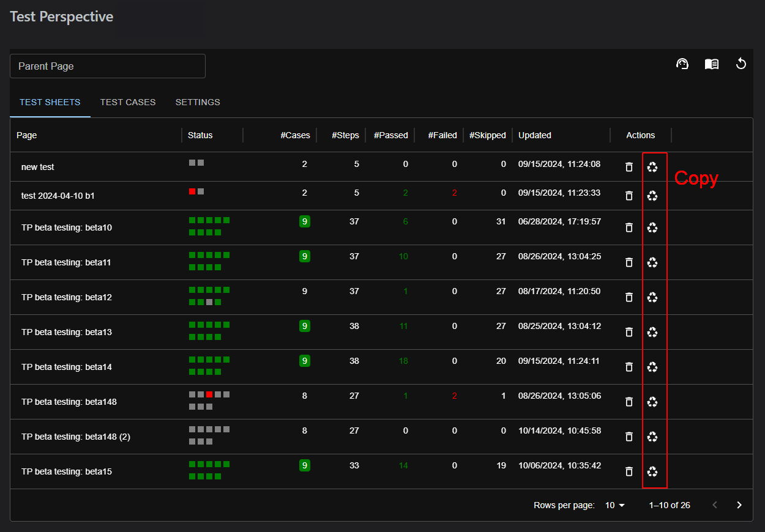The width and height of the screenshot is (765, 532).
Task: Open the documentation book icon
Action: click(x=711, y=64)
